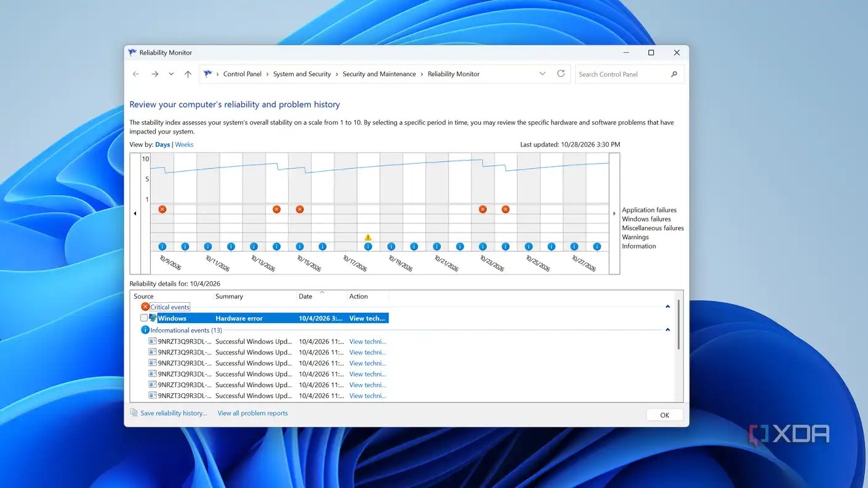This screenshot has width=868, height=488.
Task: Refresh the Reliability Monitor address bar
Action: [561, 74]
